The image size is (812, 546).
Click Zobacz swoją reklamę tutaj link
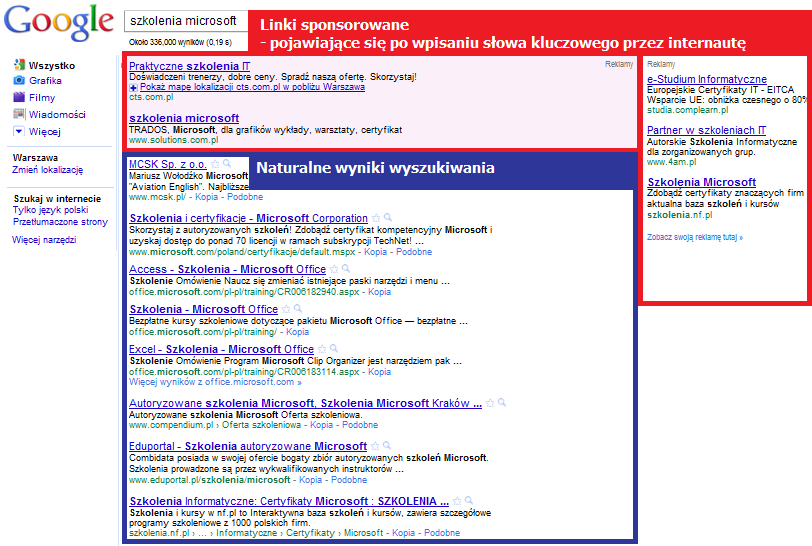[695, 237]
